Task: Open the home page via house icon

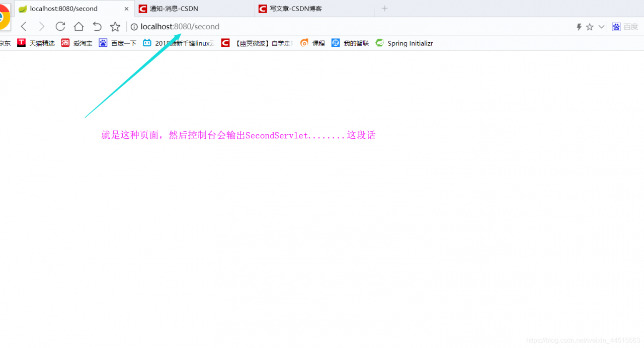Action: click(78, 27)
